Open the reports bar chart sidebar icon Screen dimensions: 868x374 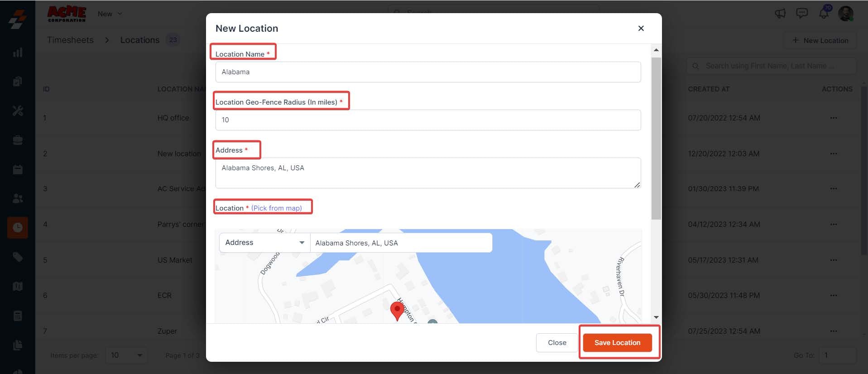[18, 52]
